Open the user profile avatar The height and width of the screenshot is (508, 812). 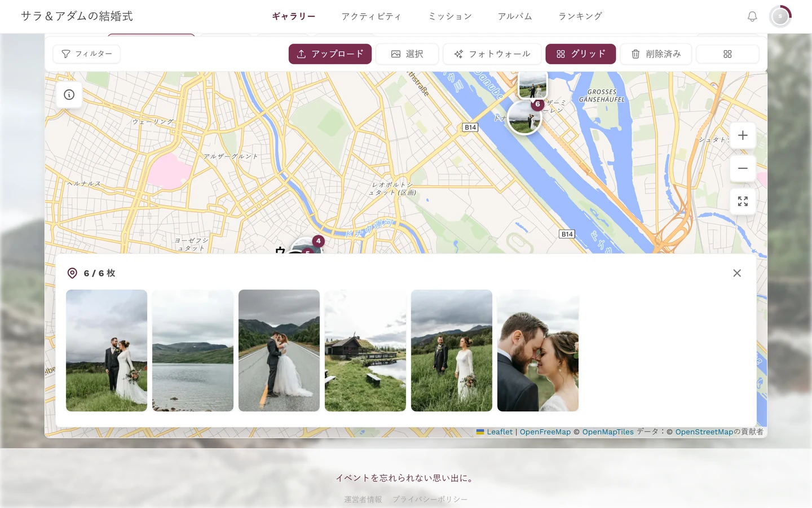pyautogui.click(x=780, y=16)
